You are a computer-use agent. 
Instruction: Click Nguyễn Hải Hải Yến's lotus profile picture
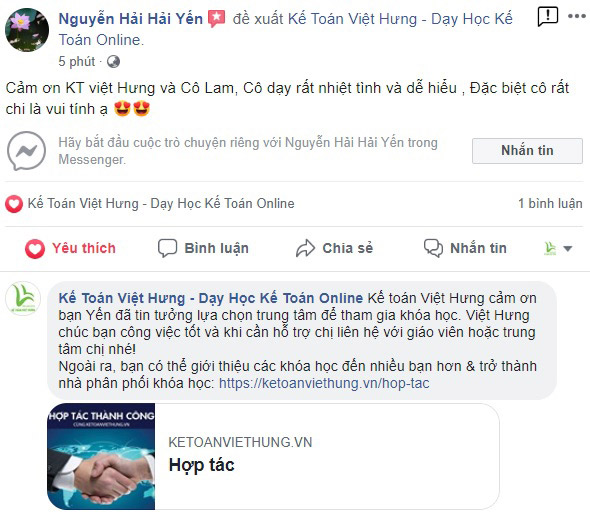point(27,30)
